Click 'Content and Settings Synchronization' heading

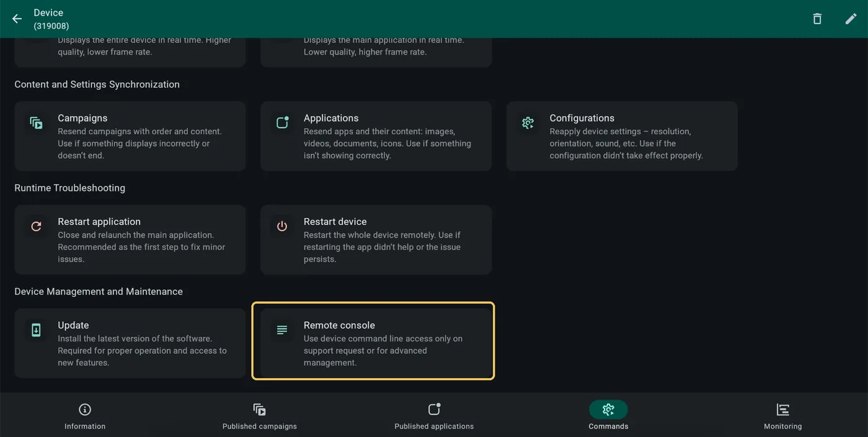coord(97,84)
